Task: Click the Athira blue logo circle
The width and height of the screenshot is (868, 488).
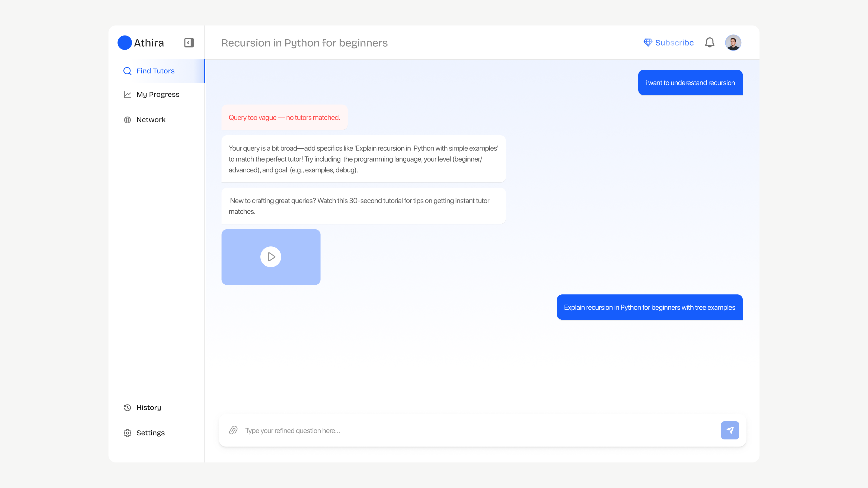Action: coord(124,43)
